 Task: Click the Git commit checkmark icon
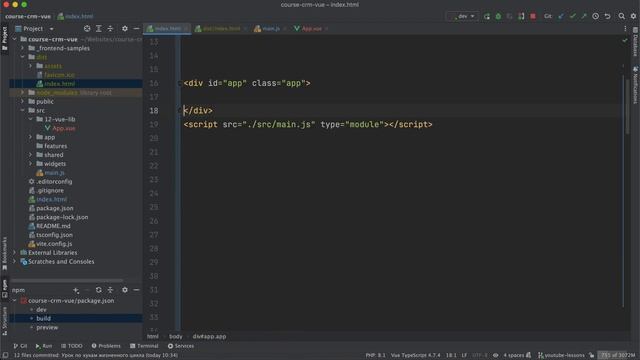[573, 16]
